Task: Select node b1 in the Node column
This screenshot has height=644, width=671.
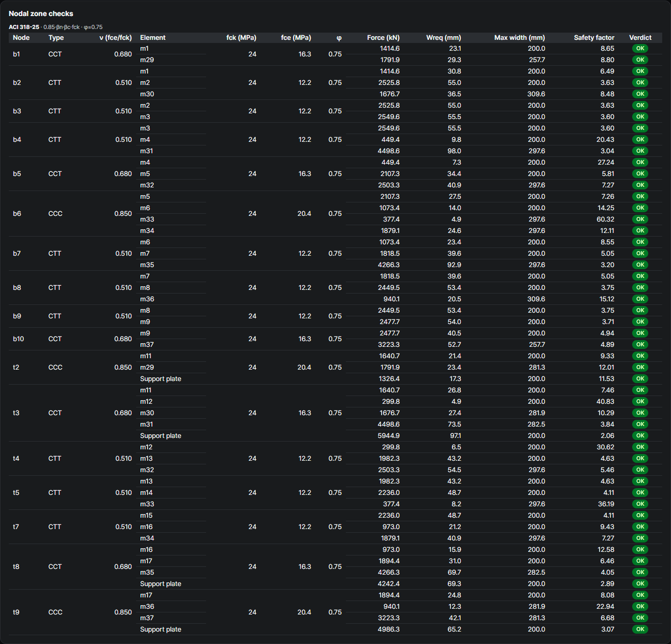Action: (17, 54)
